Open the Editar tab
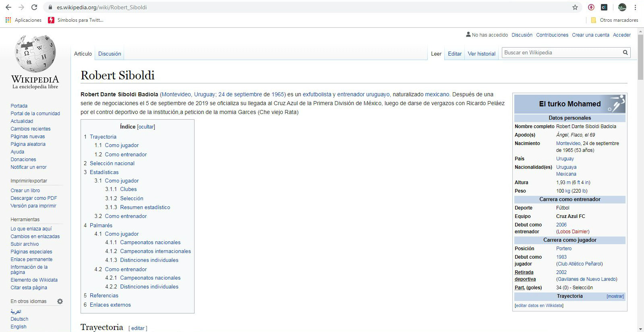644x332 pixels. click(x=455, y=54)
